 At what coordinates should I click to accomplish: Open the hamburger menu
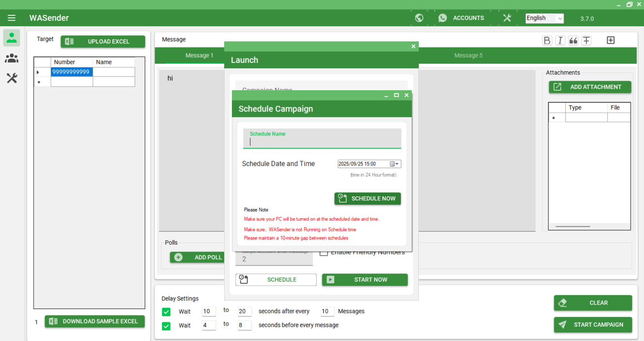tap(11, 18)
